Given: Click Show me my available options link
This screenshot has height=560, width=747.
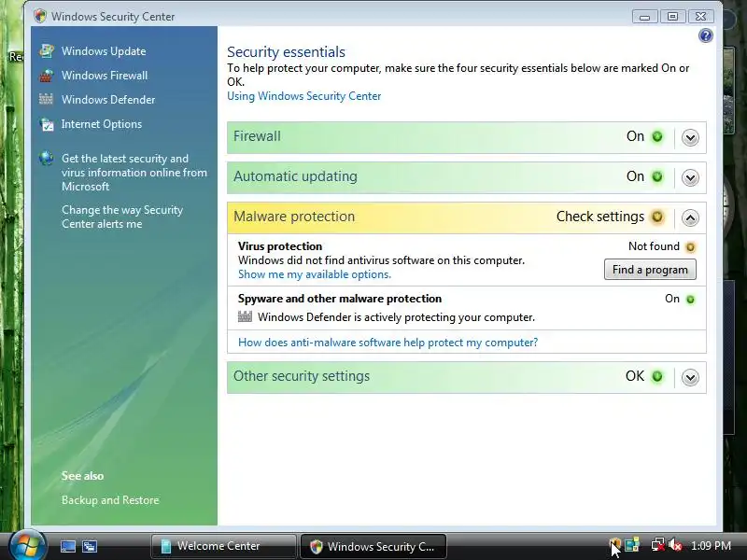Looking at the screenshot, I should click(315, 274).
